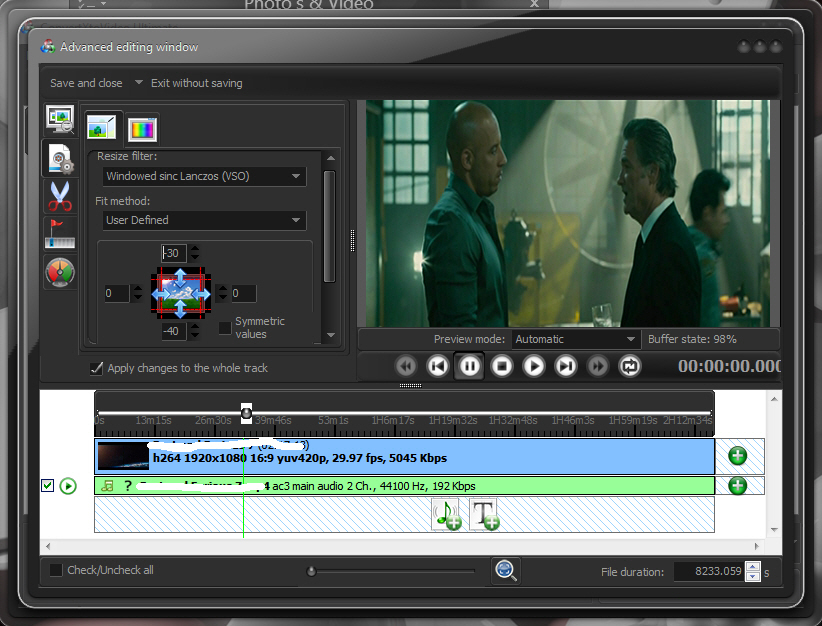Viewport: 822px width, 626px height.
Task: Click the settings panel scrollbar thumb
Action: [330, 226]
